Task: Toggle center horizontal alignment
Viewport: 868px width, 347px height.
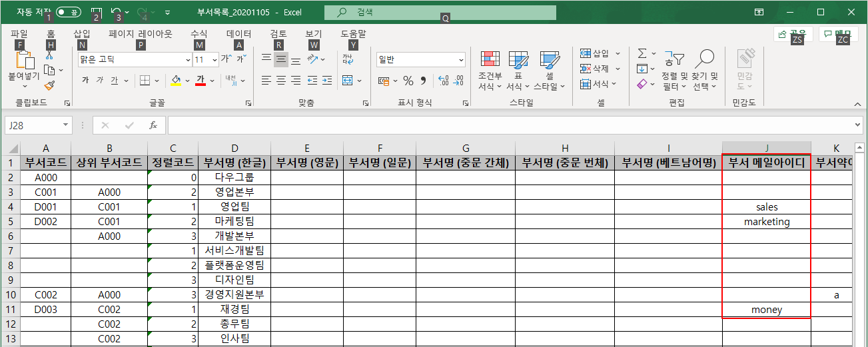Action: pyautogui.click(x=280, y=81)
